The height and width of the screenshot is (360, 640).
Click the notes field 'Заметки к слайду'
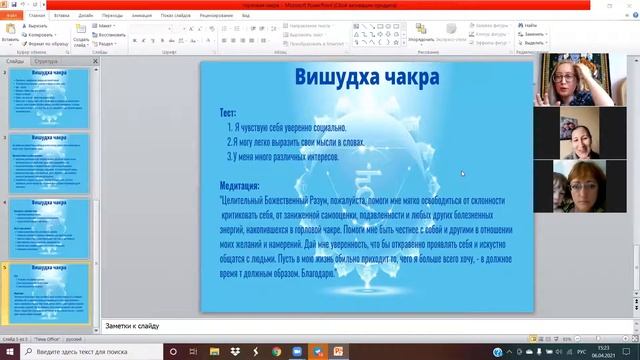[x=367, y=326]
